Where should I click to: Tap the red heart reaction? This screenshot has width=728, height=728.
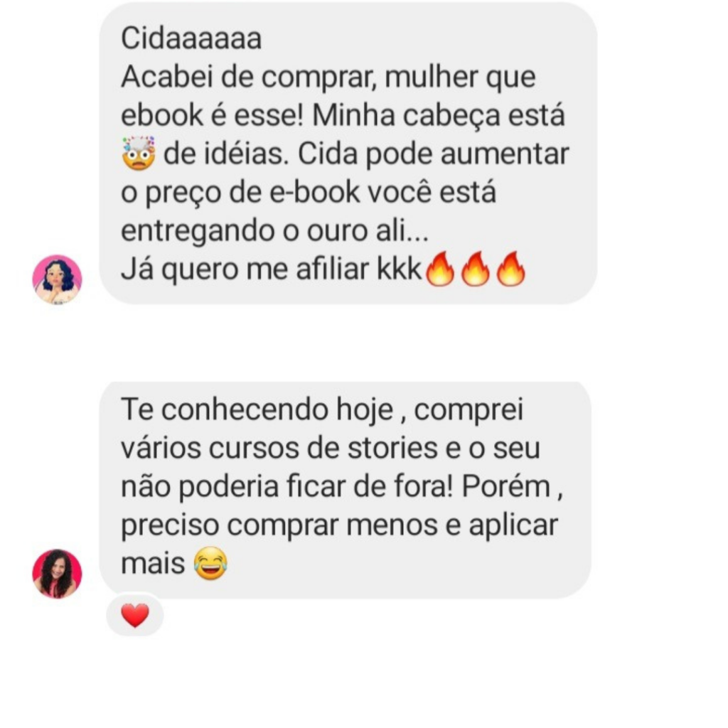134,615
